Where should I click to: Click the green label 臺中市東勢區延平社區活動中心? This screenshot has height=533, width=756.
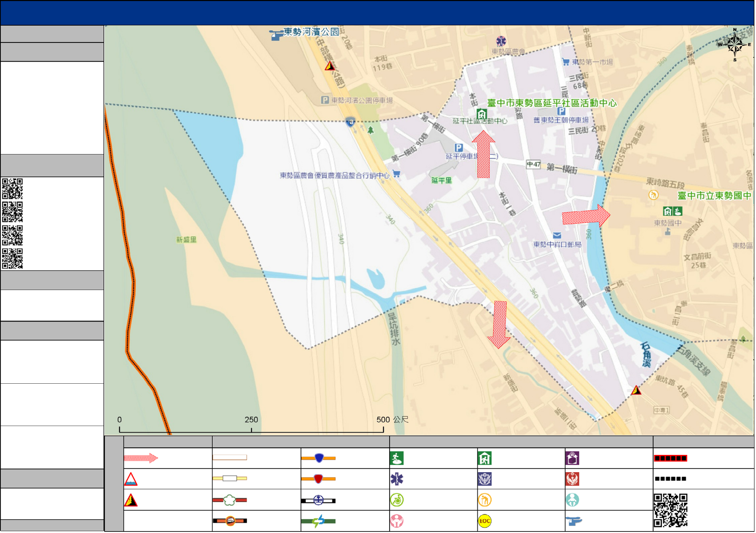(x=552, y=103)
